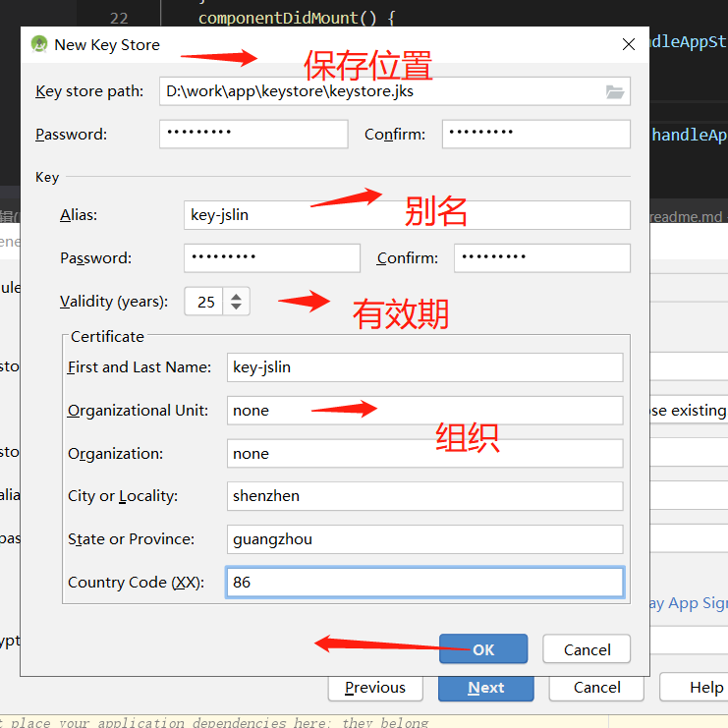Edit City or Locality field showing shenzhen
Image resolution: width=728 pixels, height=728 pixels.
pyautogui.click(x=424, y=496)
